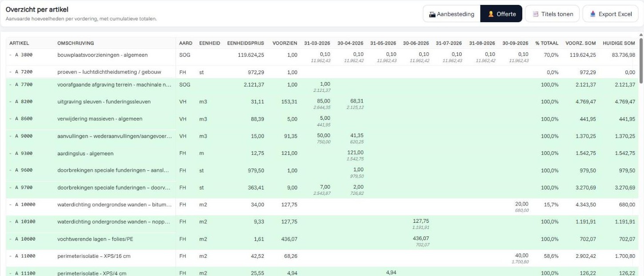Collapse row A 9700 with its dash
644x276 pixels.
(x=11, y=188)
